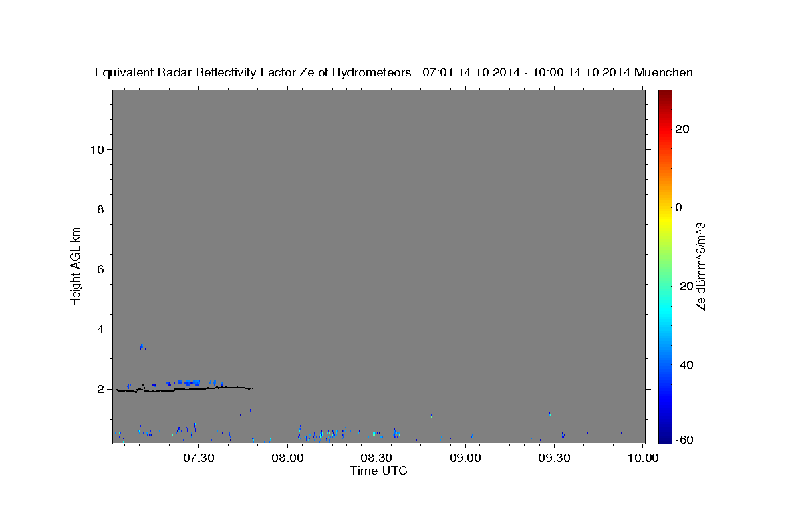Viewport: 798px width, 532px height.
Task: Click the 10:00 time tick label
Action: click(x=643, y=458)
